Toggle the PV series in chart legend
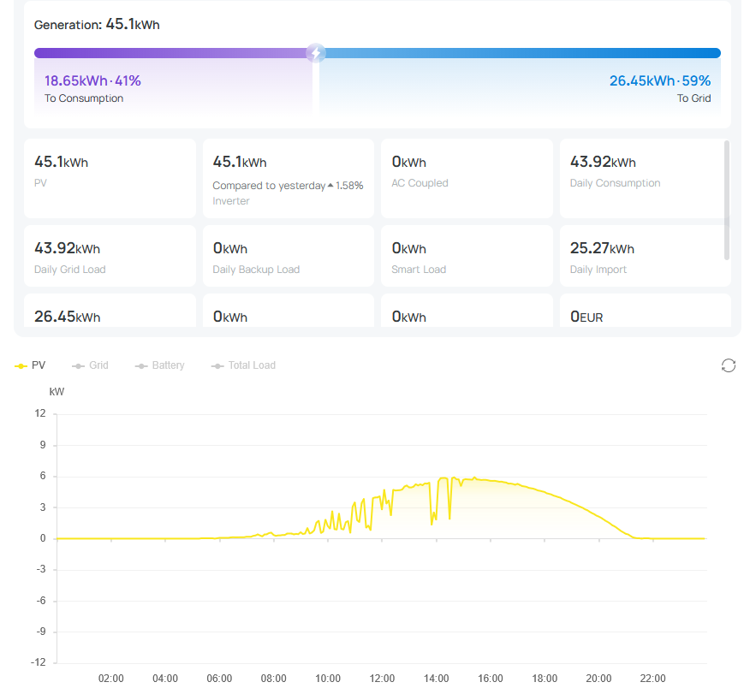750x700 pixels. pos(31,365)
